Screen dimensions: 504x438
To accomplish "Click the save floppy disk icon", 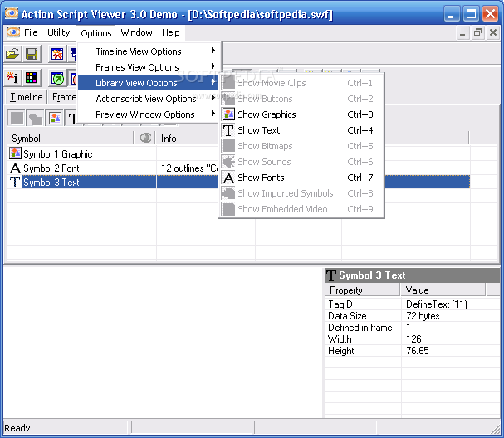I will 32,54.
